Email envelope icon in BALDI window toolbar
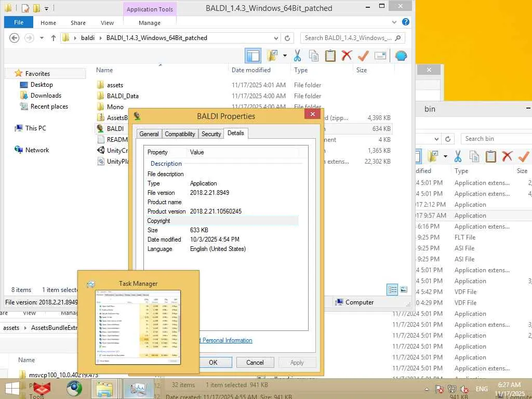This screenshot has height=399, width=532. click(x=380, y=56)
